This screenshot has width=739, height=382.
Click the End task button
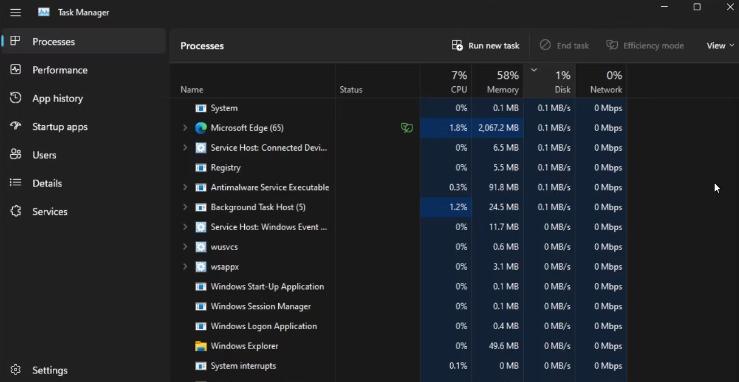coord(564,45)
